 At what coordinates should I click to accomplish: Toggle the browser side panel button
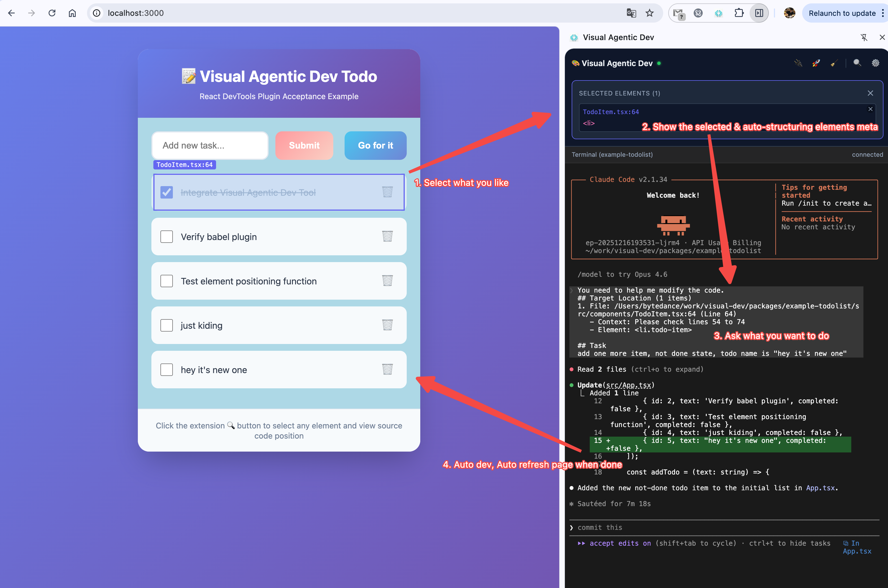click(x=759, y=13)
